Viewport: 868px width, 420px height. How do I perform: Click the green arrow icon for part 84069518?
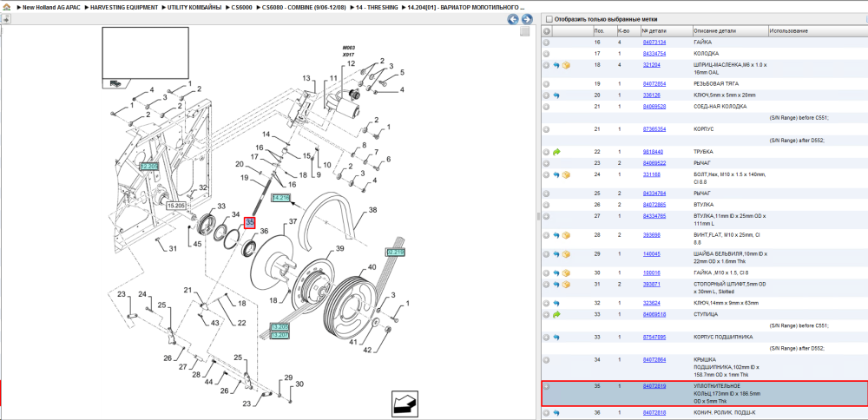(556, 314)
